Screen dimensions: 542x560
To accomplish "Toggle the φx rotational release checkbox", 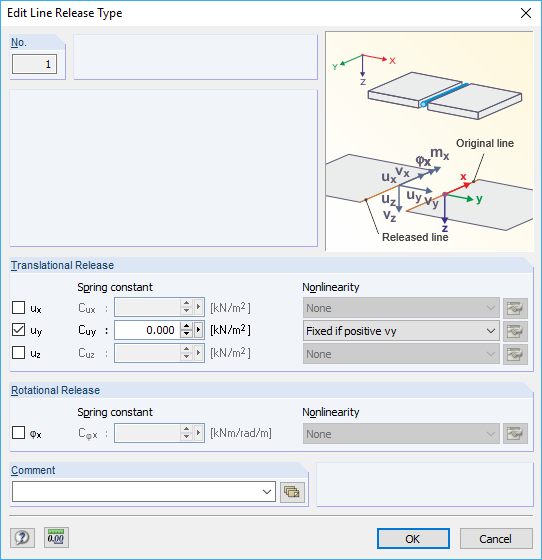I will coord(19,433).
